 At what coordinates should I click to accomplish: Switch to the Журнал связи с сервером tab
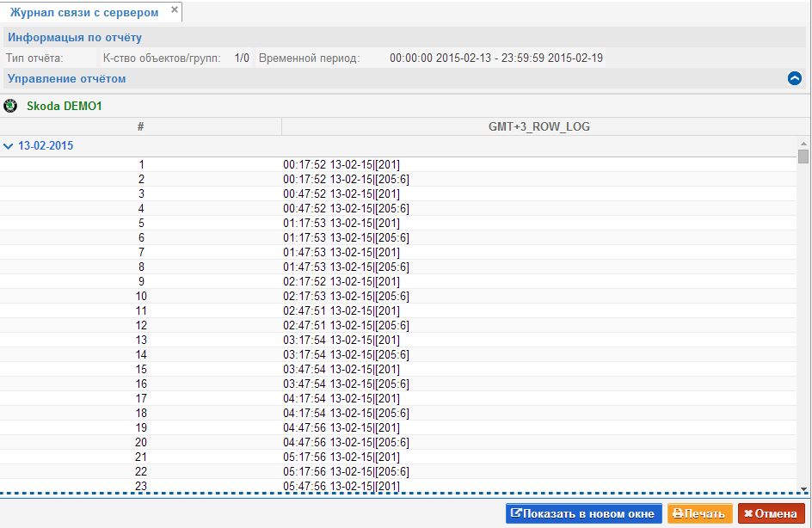pos(84,12)
